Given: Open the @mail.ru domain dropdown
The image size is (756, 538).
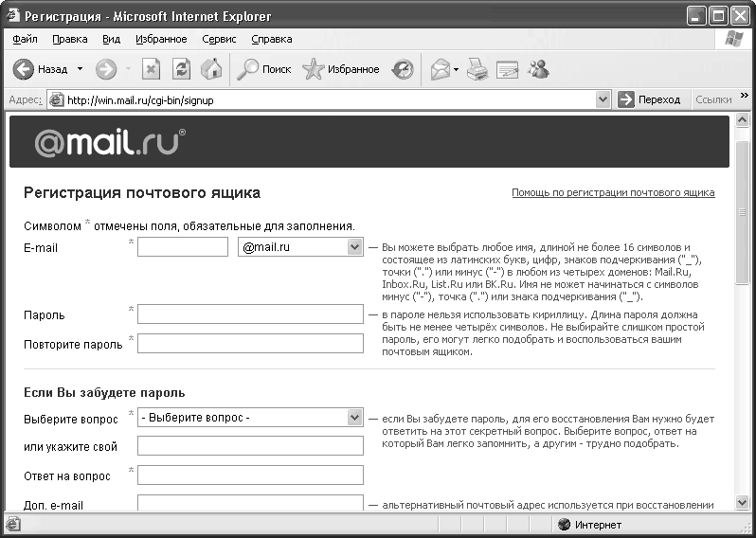Looking at the screenshot, I should coord(300,247).
